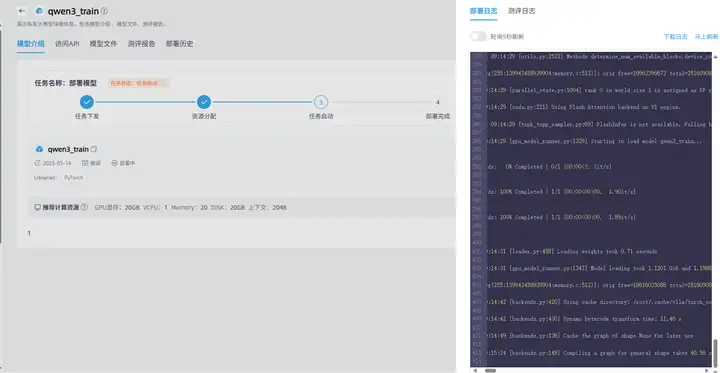The image size is (720, 373).
Task: Click the 任务名称: 部署模型 label
Action: (x=66, y=83)
